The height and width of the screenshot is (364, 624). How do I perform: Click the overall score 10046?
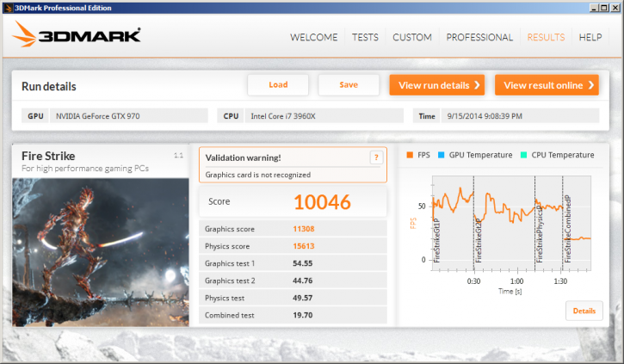323,202
